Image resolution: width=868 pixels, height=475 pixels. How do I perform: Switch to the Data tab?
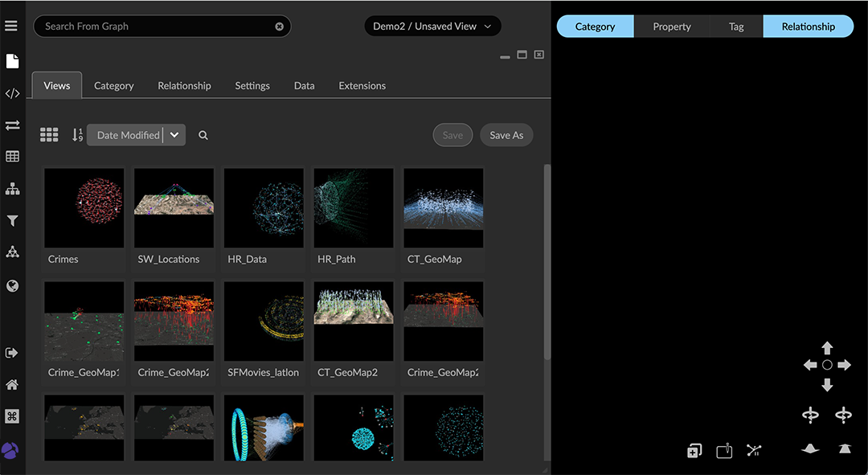coord(304,85)
